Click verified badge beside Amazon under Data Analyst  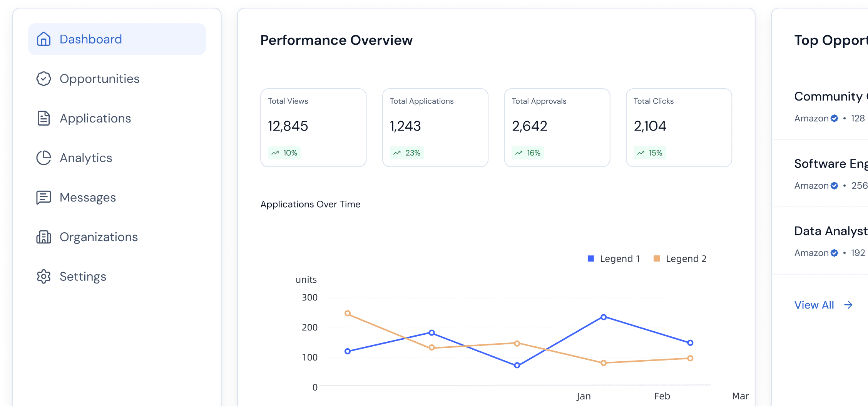[x=834, y=253]
